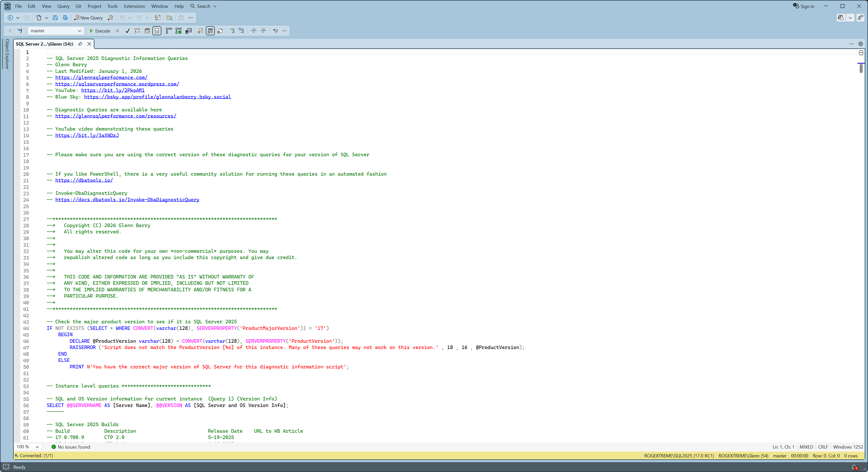Select Results to Text icon

click(200, 31)
